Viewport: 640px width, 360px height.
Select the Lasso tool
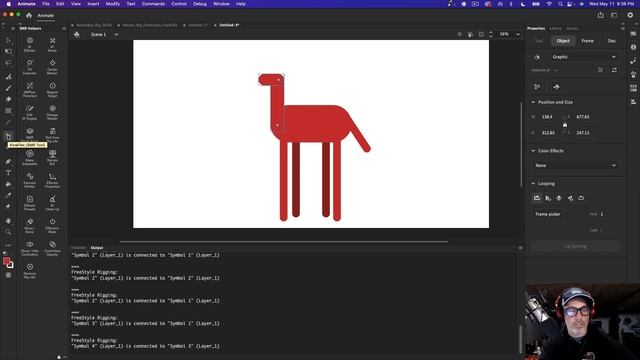tap(9, 63)
